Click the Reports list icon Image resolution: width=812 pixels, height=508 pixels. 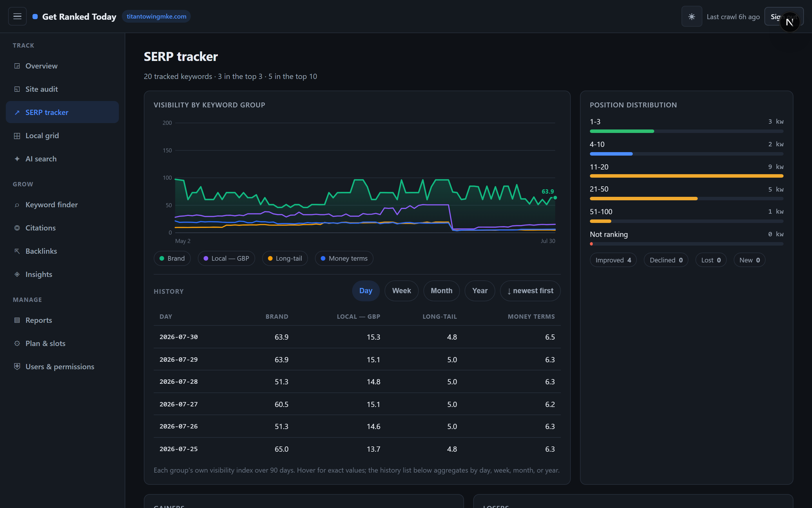click(x=17, y=320)
